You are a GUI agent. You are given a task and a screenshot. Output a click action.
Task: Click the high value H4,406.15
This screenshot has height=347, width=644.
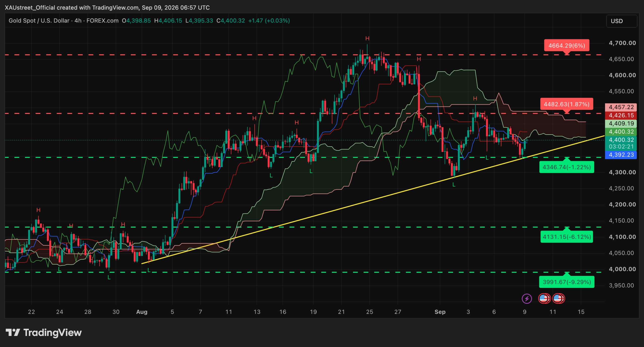pos(168,21)
